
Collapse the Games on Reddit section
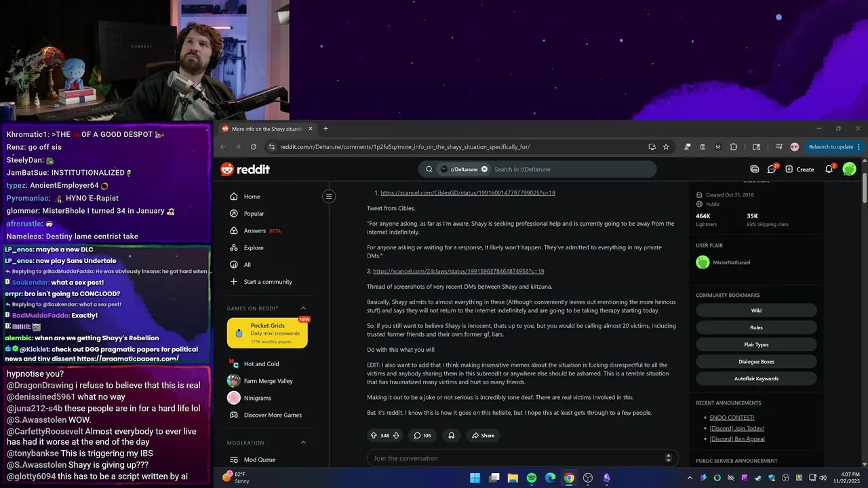303,308
